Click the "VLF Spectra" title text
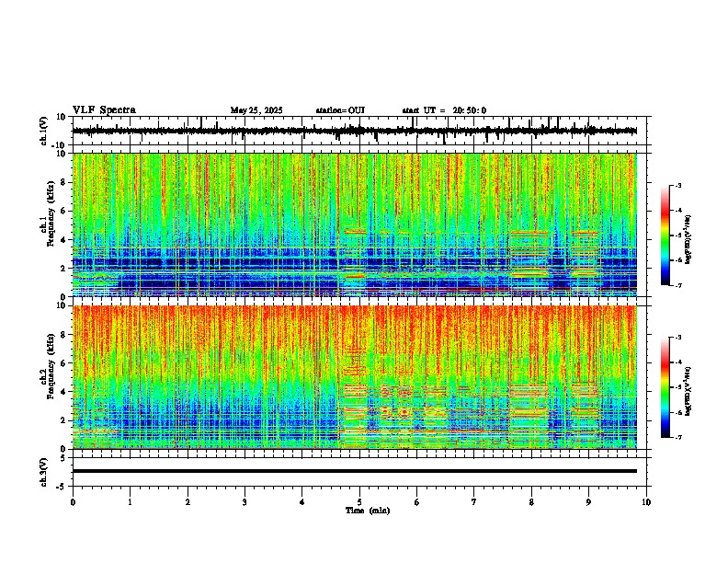Image resolution: width=728 pixels, height=563 pixels. 104,110
